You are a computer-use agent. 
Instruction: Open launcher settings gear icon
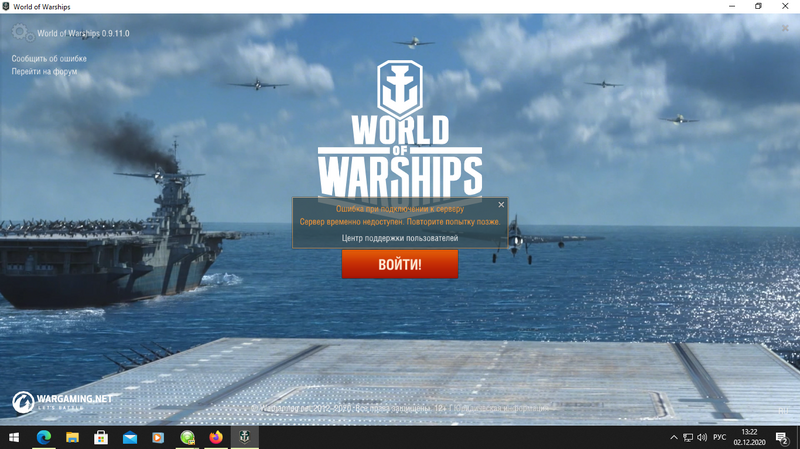20,33
